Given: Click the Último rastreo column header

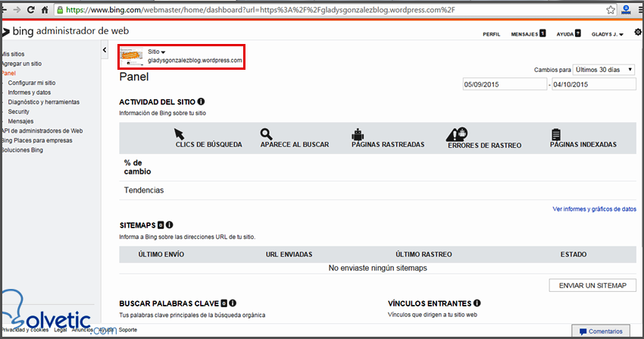Looking at the screenshot, I should click(x=424, y=254).
